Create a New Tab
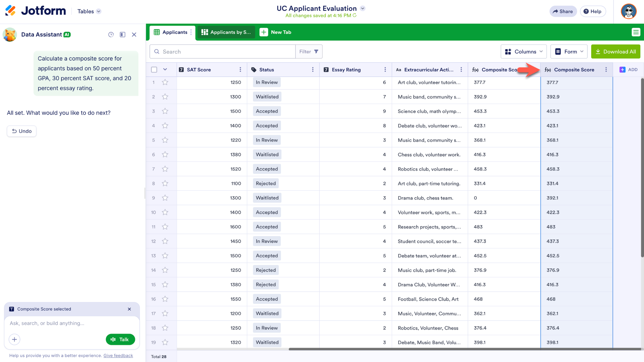644x362 pixels. tap(275, 32)
